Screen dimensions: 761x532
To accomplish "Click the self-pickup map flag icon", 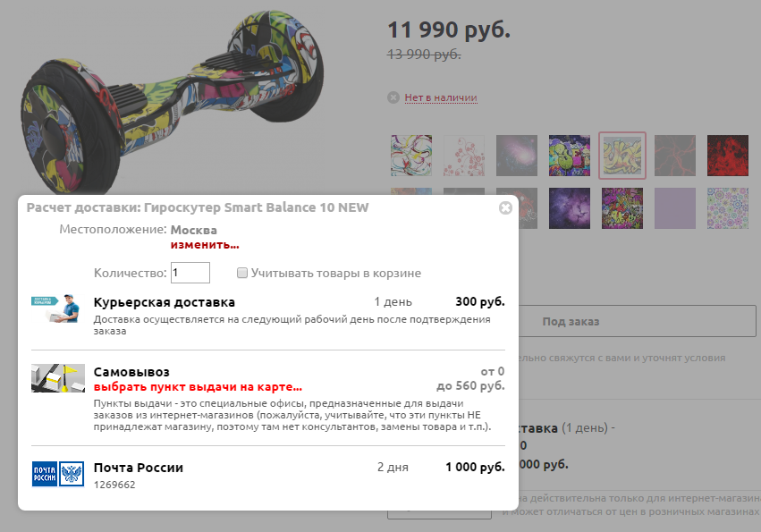I will [x=58, y=378].
